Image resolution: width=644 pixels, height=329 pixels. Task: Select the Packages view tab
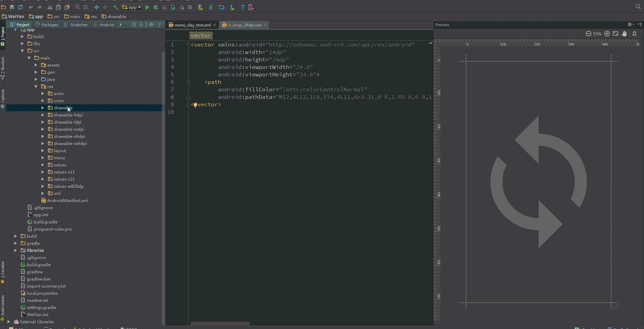pyautogui.click(x=47, y=24)
